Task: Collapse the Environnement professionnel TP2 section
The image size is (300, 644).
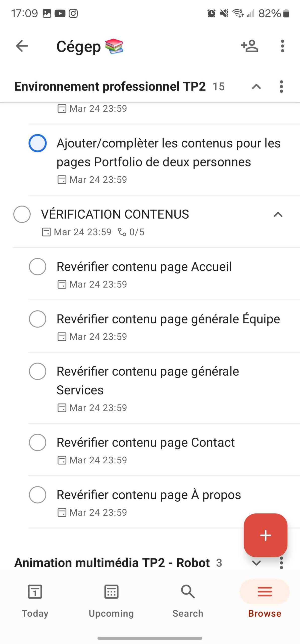Action: pos(256,87)
